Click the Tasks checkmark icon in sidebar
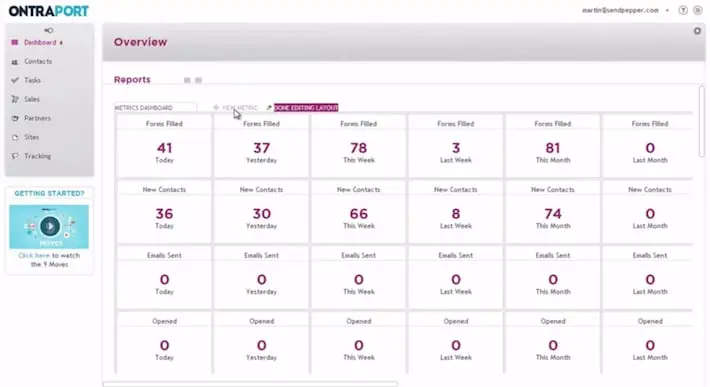The image size is (710, 387). (x=14, y=80)
